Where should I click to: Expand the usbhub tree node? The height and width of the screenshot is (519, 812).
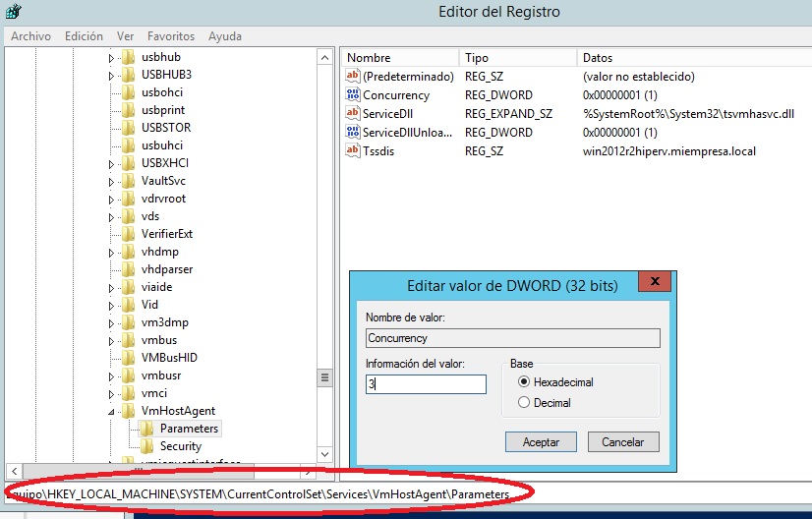[x=111, y=57]
